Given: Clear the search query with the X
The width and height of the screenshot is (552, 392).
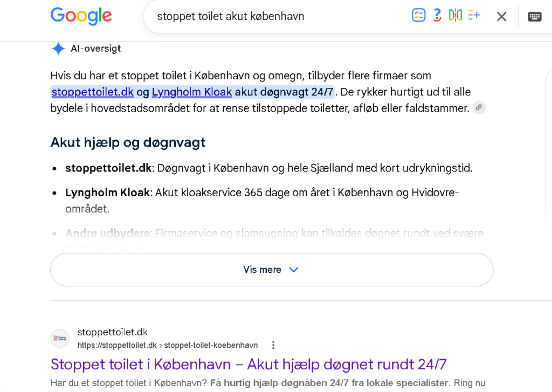Looking at the screenshot, I should tap(502, 17).
